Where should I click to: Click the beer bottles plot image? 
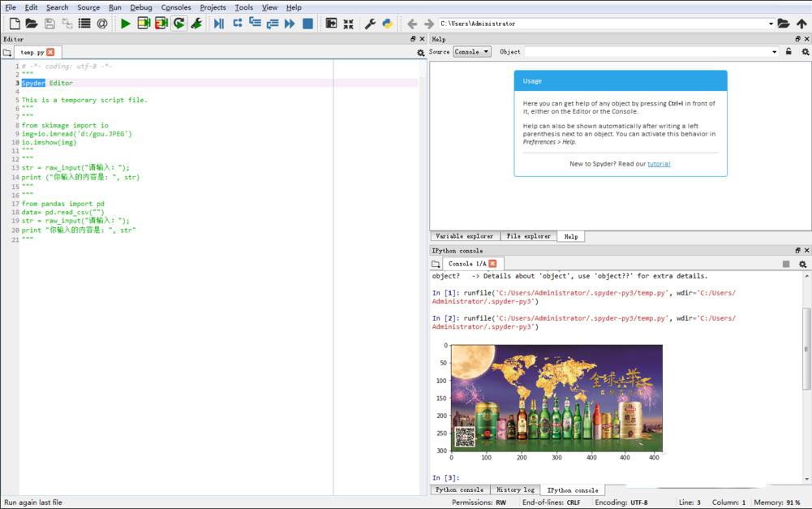pyautogui.click(x=556, y=398)
